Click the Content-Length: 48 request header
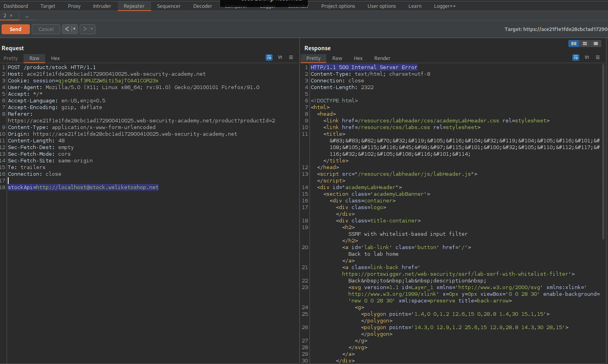This screenshot has height=364, width=608. 37,141
